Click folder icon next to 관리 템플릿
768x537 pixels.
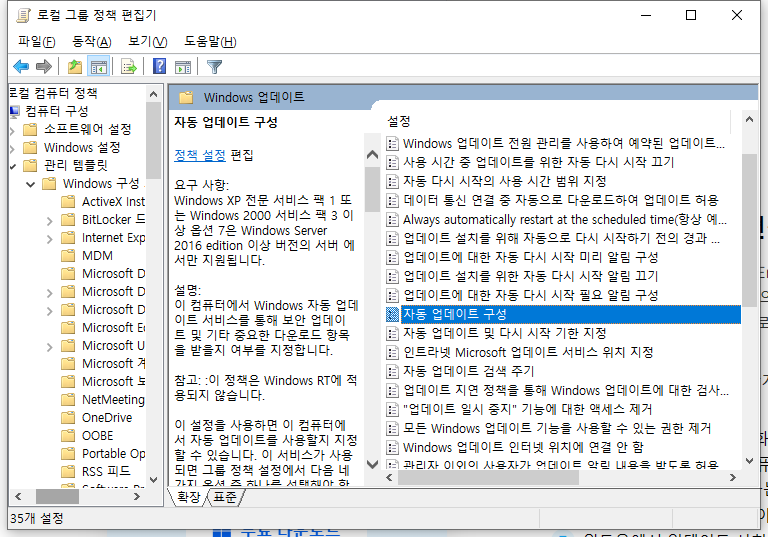pyautogui.click(x=30, y=165)
